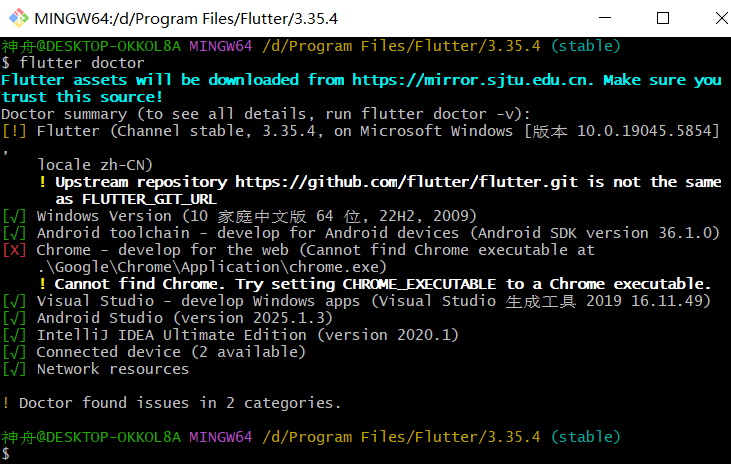The height and width of the screenshot is (464, 731).
Task: Click the '(stable)' branch label in top prompt
Action: 586,46
